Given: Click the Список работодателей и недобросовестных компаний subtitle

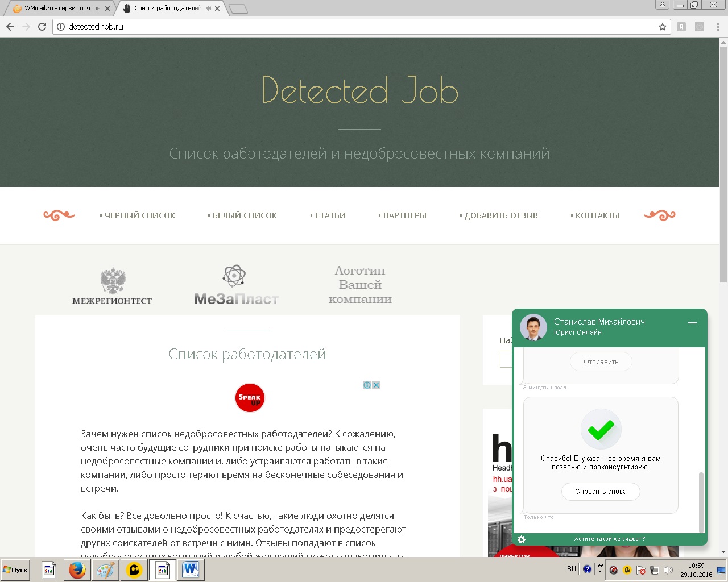Looking at the screenshot, I should coord(359,153).
